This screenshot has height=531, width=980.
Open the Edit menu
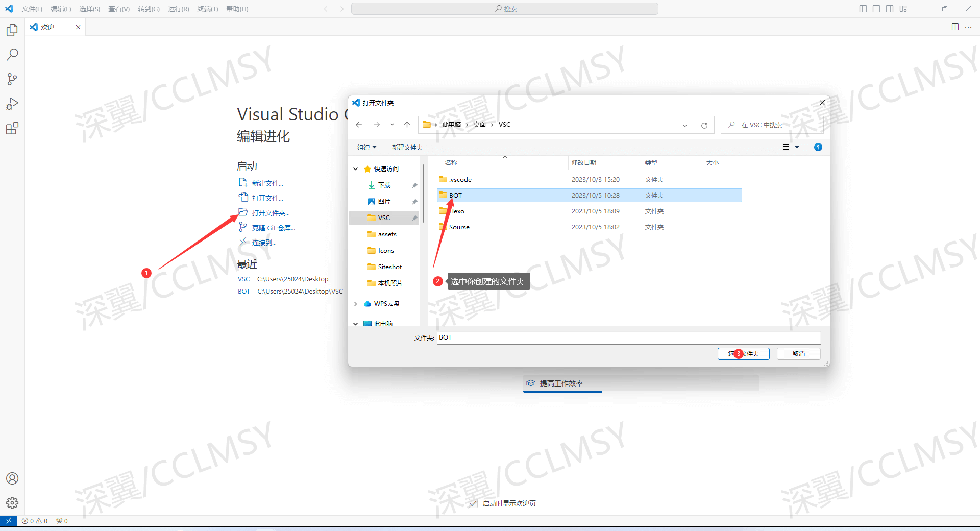click(x=61, y=9)
